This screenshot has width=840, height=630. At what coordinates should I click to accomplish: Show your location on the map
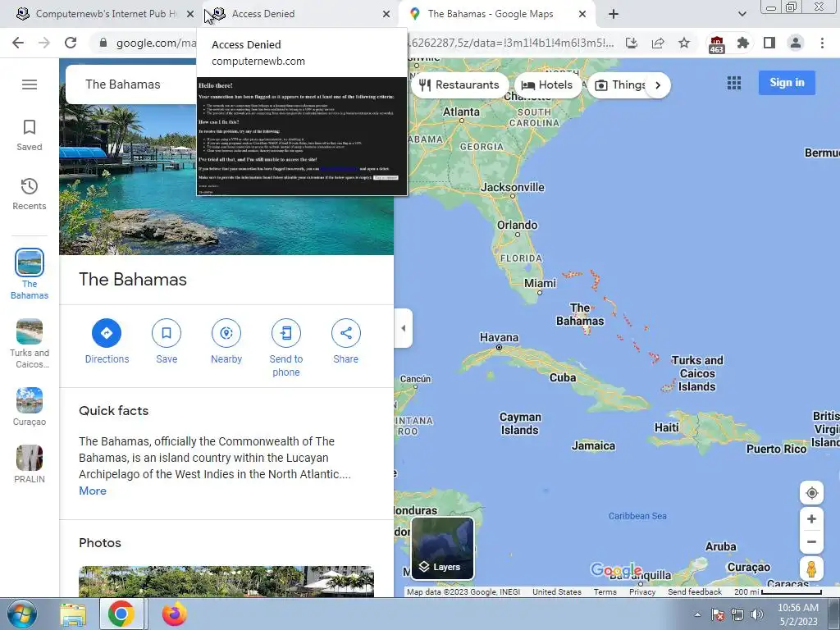click(x=811, y=493)
